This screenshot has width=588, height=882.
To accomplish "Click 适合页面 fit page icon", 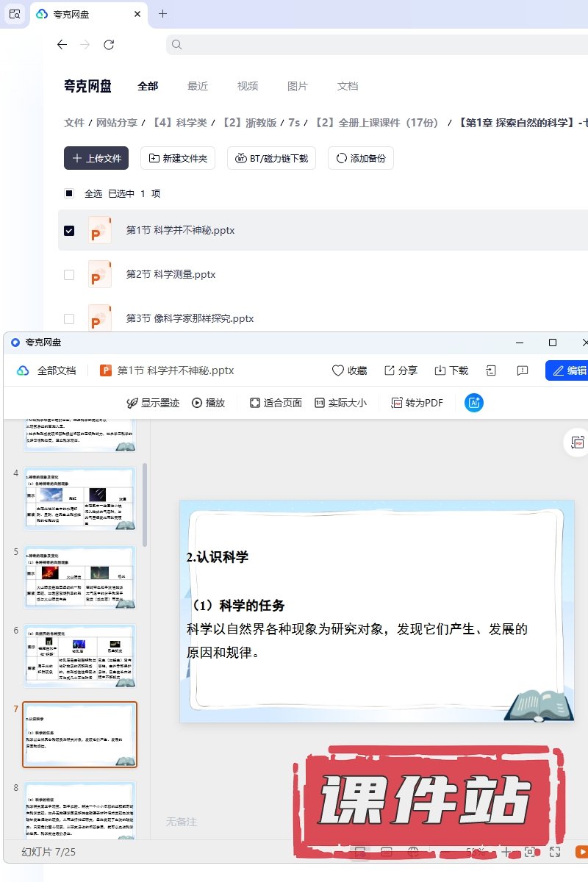I will point(255,403).
